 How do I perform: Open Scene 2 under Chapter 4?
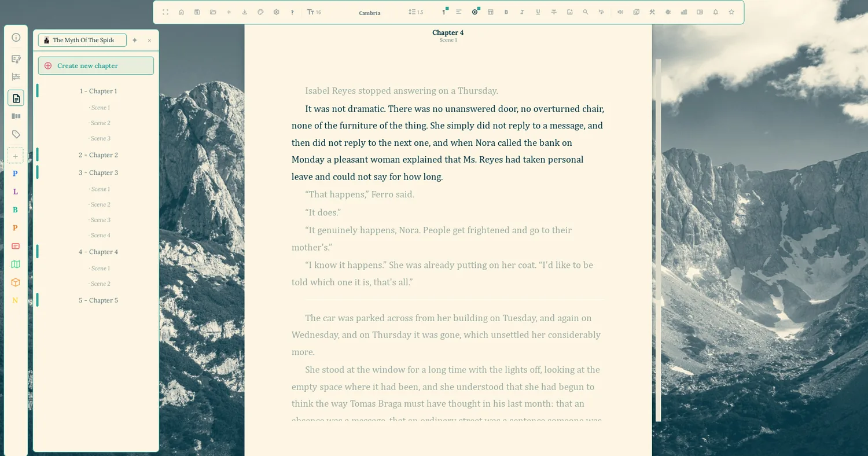pyautogui.click(x=100, y=284)
